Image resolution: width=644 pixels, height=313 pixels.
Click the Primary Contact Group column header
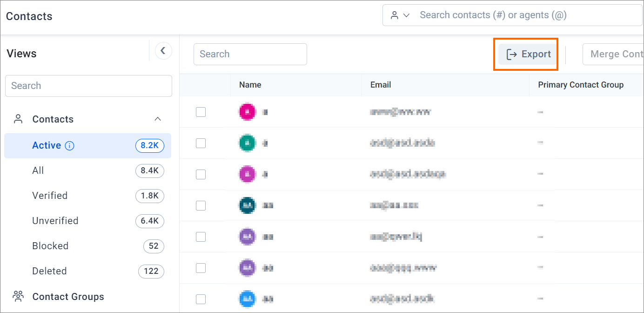pos(581,85)
